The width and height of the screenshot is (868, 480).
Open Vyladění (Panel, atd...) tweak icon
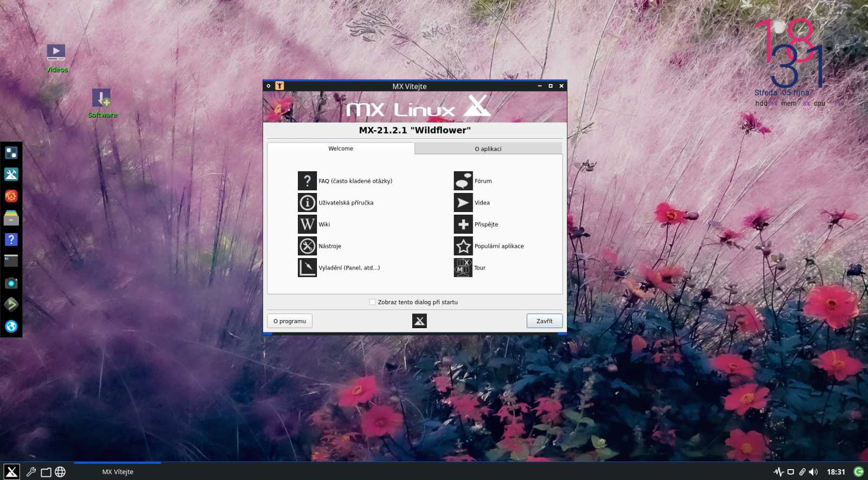coord(307,267)
